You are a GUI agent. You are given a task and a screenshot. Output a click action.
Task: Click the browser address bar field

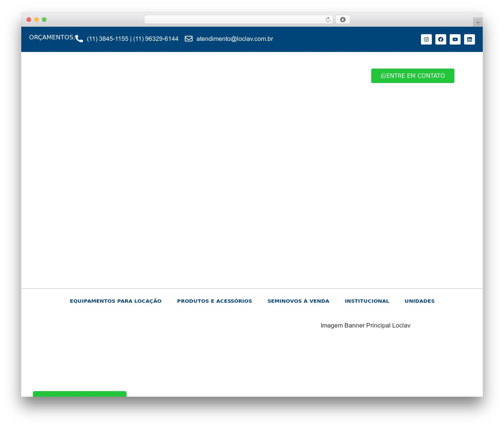tap(238, 20)
